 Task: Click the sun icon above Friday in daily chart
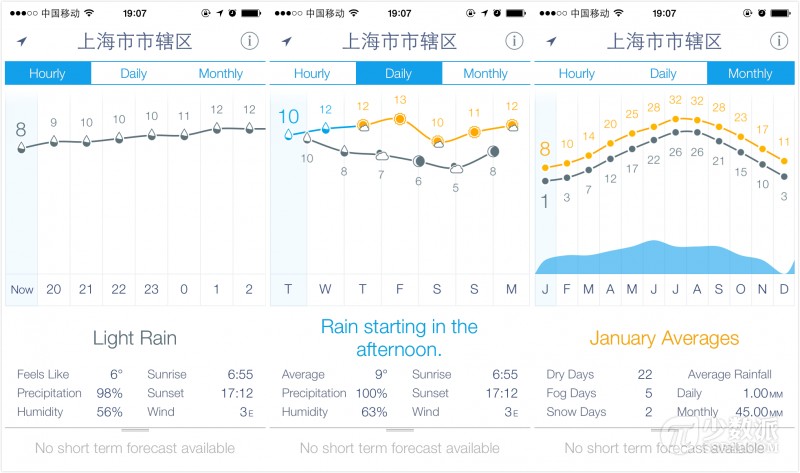pyautogui.click(x=400, y=119)
